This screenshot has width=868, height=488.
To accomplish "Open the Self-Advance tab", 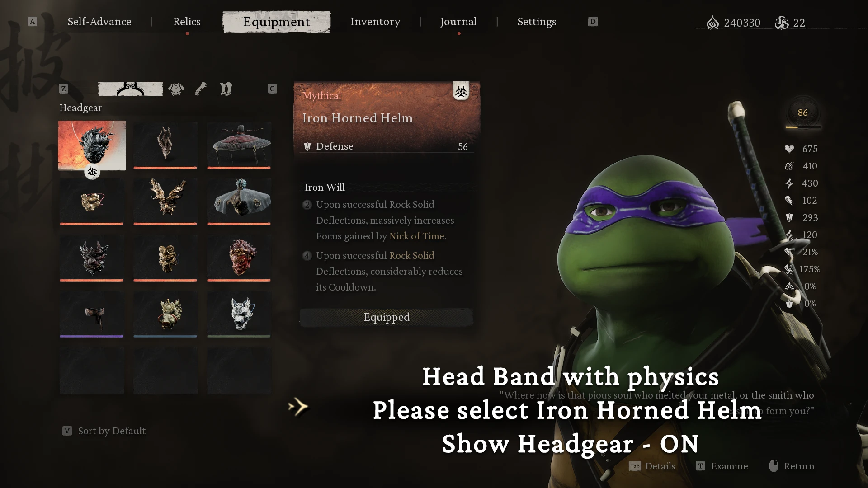I will point(99,22).
